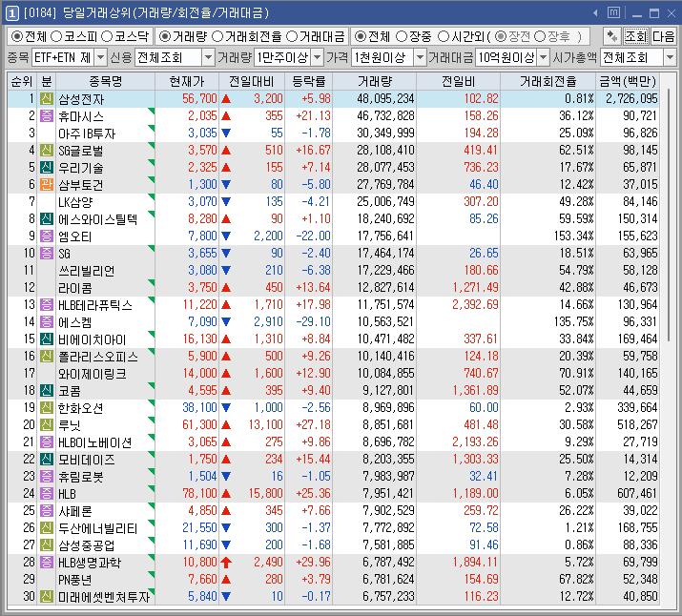Sort by the 금액(백만) column header

628,82
